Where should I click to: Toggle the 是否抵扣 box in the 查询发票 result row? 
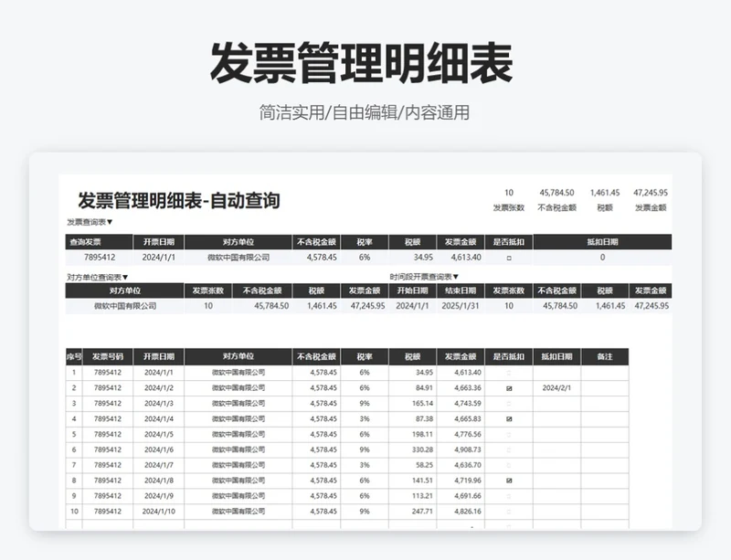point(509,258)
